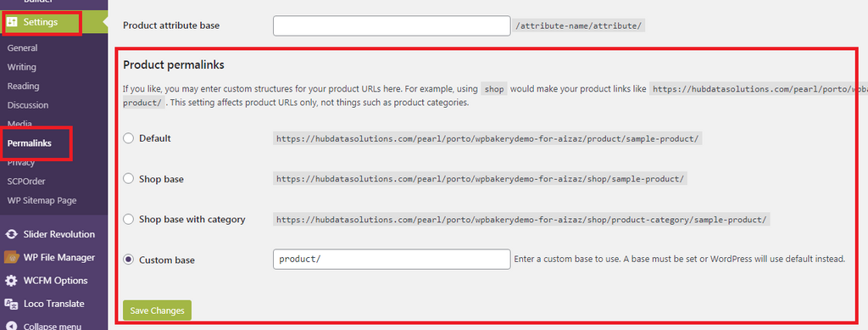Open the Writing settings submenu
This screenshot has width=868, height=330.
21,67
